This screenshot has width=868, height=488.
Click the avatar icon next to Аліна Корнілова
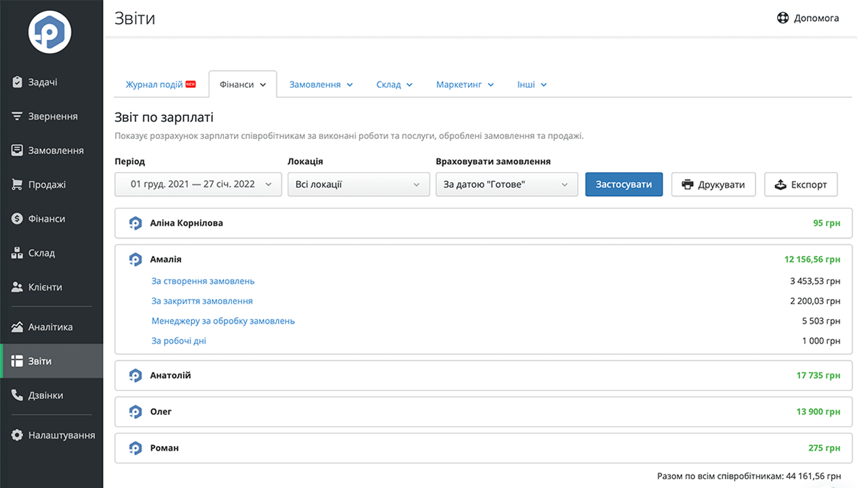[135, 223]
